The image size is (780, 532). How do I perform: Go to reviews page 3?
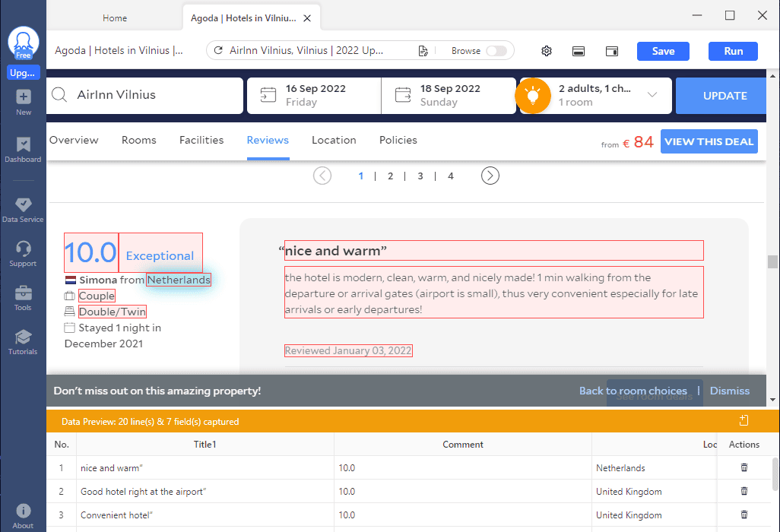coord(420,176)
